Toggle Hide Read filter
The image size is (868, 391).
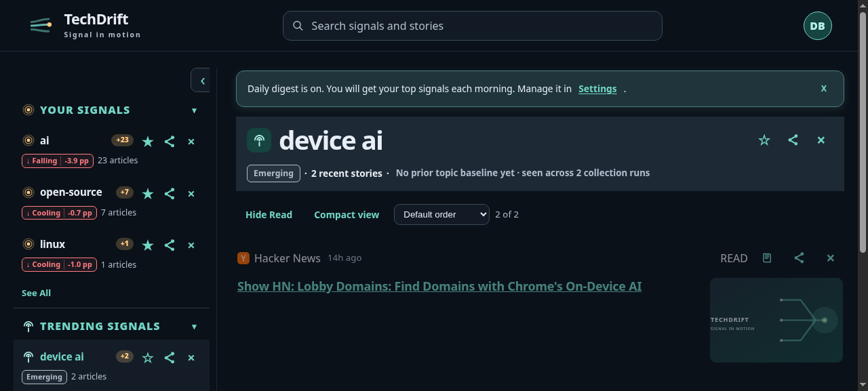(x=269, y=214)
